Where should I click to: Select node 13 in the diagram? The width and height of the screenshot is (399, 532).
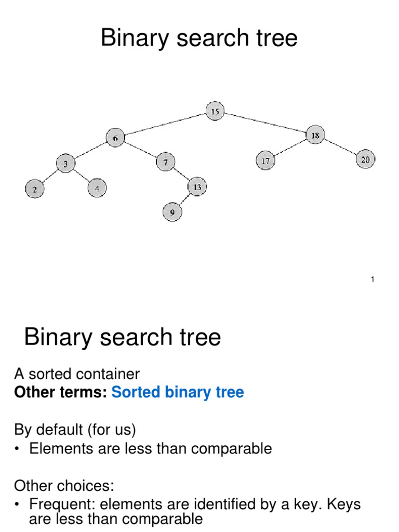[197, 187]
